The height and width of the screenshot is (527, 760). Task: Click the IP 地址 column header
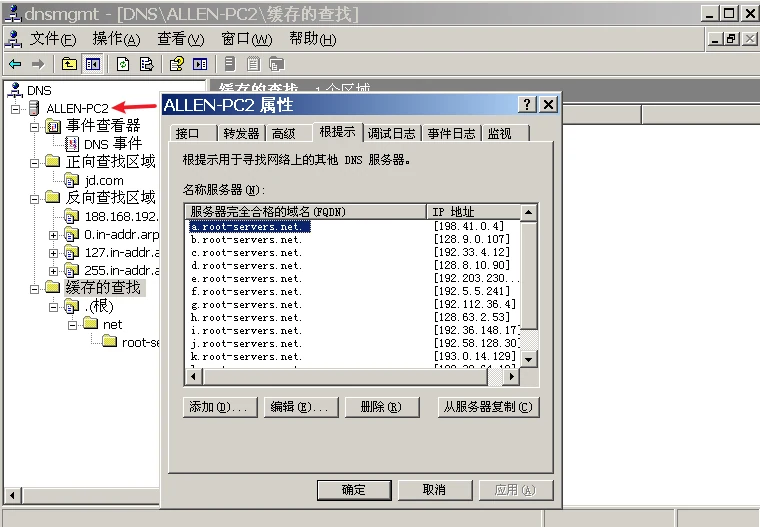pos(474,212)
